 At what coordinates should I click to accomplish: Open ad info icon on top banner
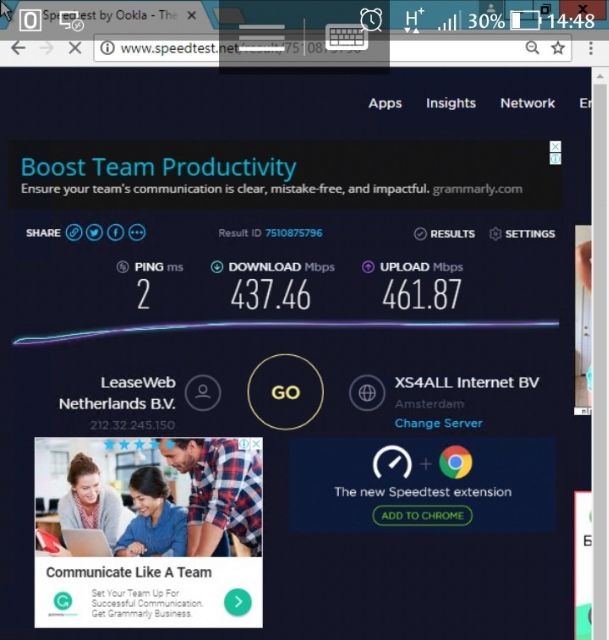click(x=556, y=159)
